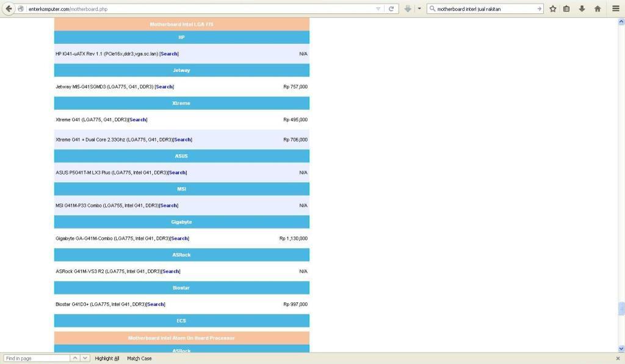This screenshot has height=364, width=625.
Task: Submit search with the go arrow
Action: pos(539,9)
